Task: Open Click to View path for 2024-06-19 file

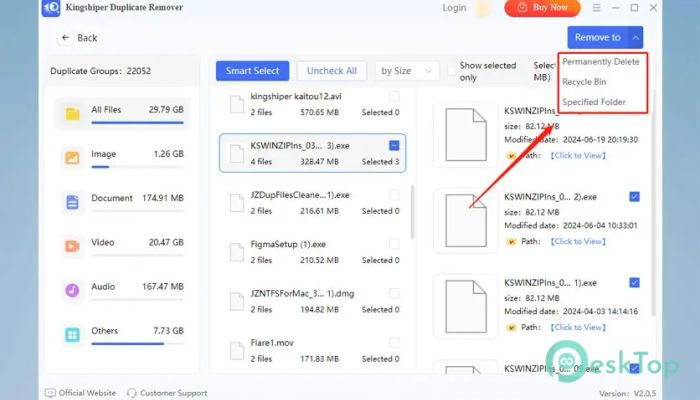Action: pos(578,156)
